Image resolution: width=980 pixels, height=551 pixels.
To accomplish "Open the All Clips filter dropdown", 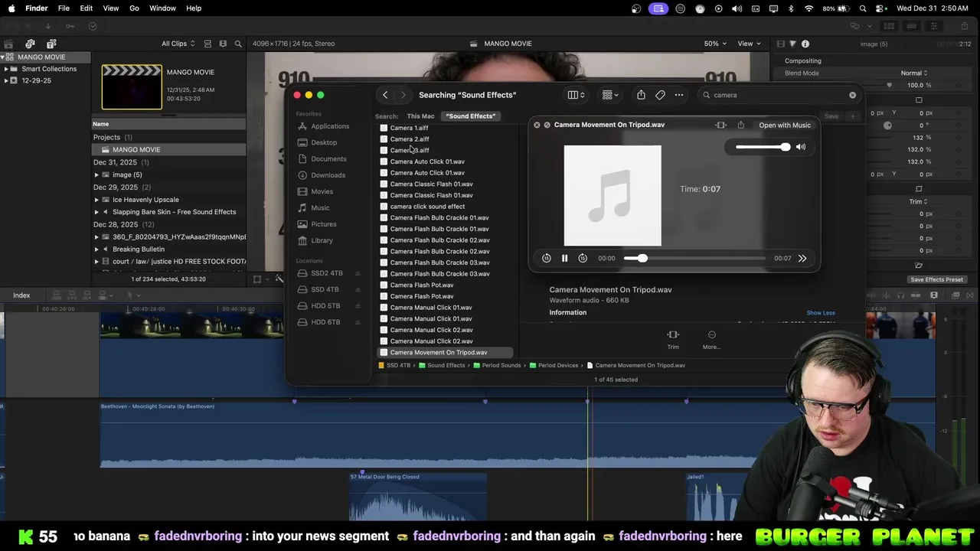I will click(178, 44).
